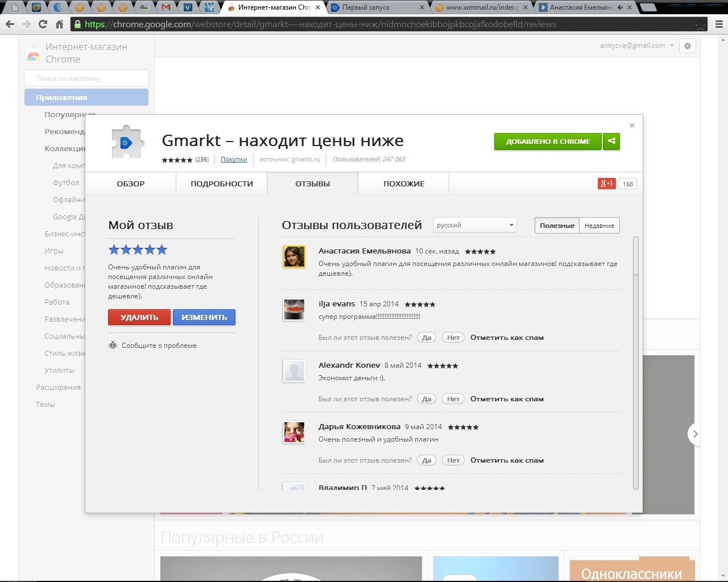
Task: Reload the page with the refresh icon
Action: [43, 24]
